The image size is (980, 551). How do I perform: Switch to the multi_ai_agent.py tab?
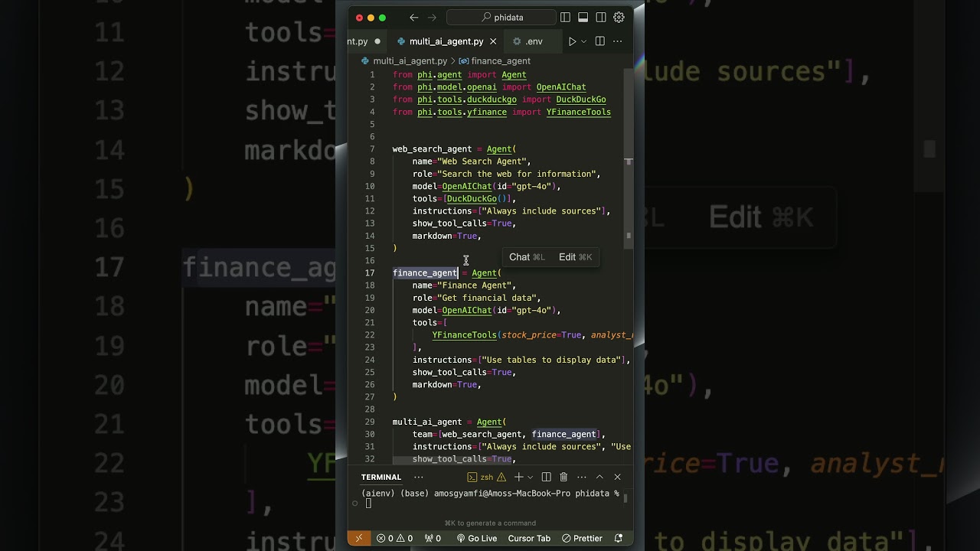446,41
